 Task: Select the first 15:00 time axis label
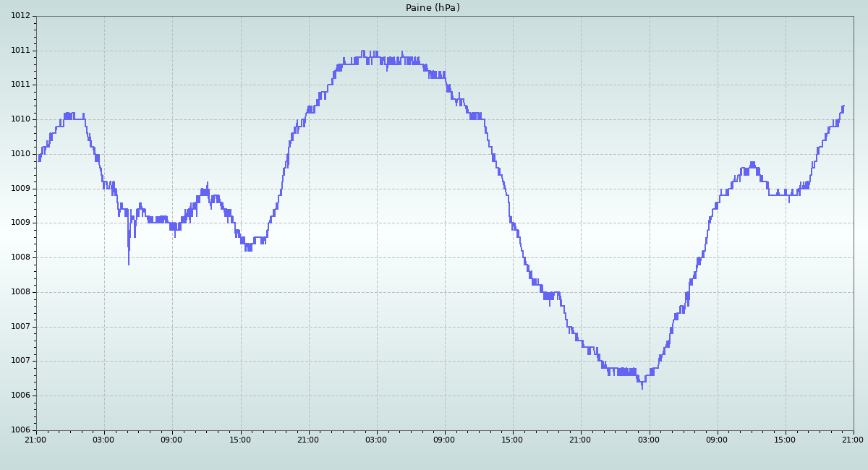[240, 439]
